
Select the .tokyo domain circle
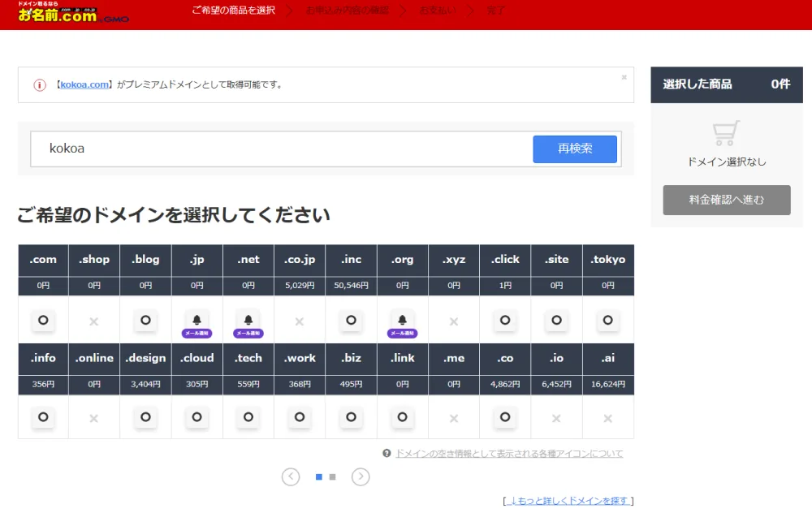pyautogui.click(x=607, y=320)
